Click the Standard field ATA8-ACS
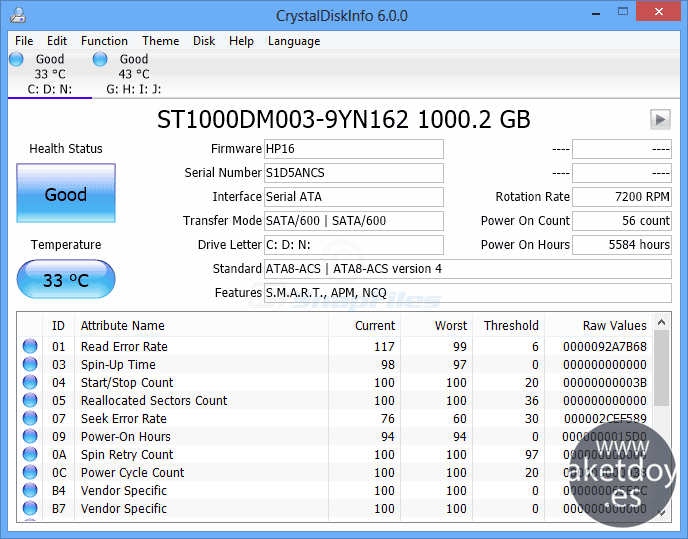 (x=468, y=269)
